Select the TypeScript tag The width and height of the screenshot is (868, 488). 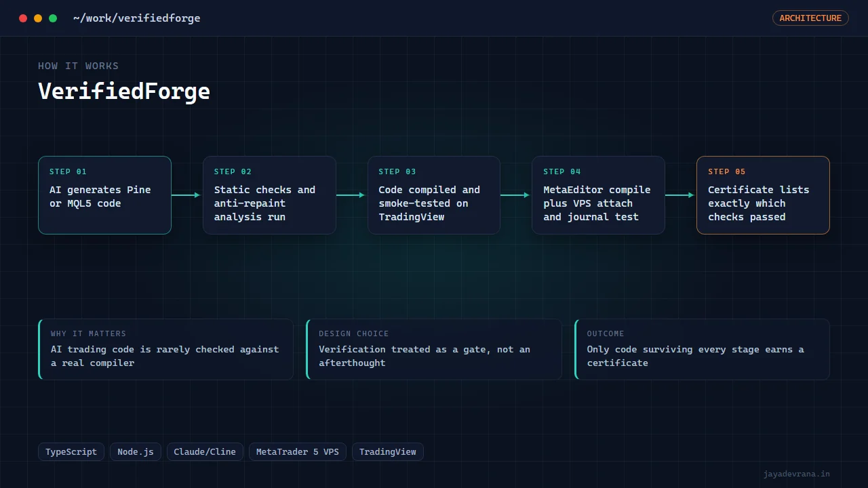[x=71, y=452]
